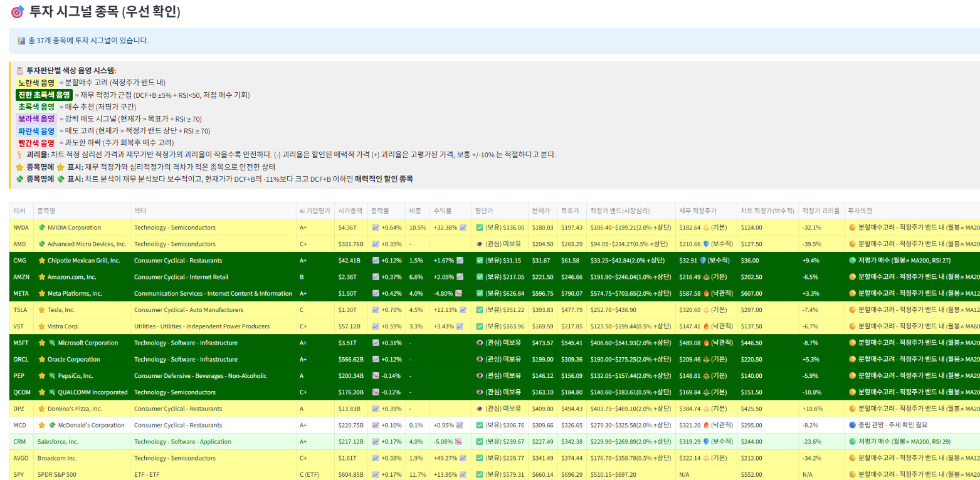Click the Amazon.com, Inc. stock name
980x480 pixels.
[71, 277]
